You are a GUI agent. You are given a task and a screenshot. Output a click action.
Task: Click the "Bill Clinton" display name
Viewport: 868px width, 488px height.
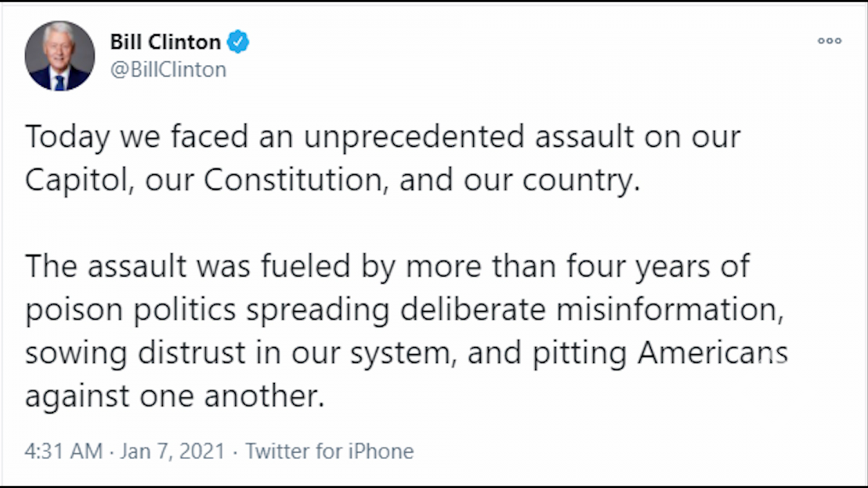pos(165,43)
